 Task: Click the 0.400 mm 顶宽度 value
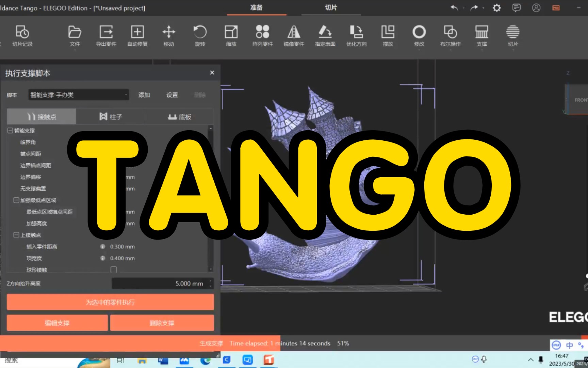click(122, 258)
